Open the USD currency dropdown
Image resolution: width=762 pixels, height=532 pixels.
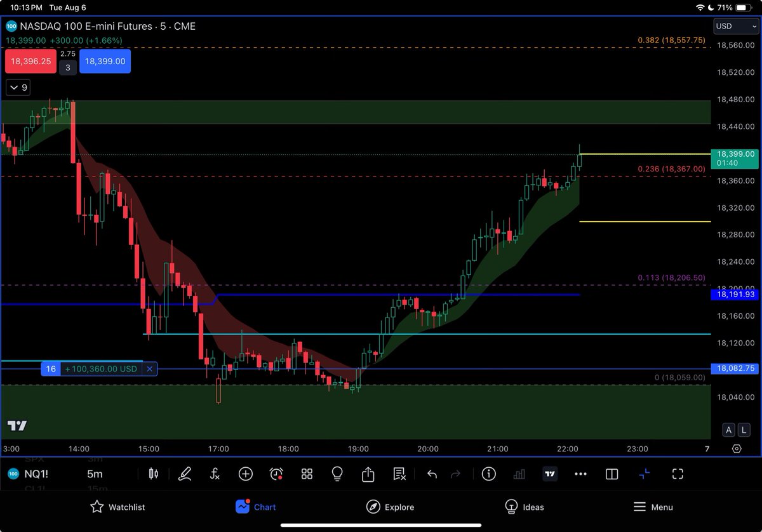point(736,26)
